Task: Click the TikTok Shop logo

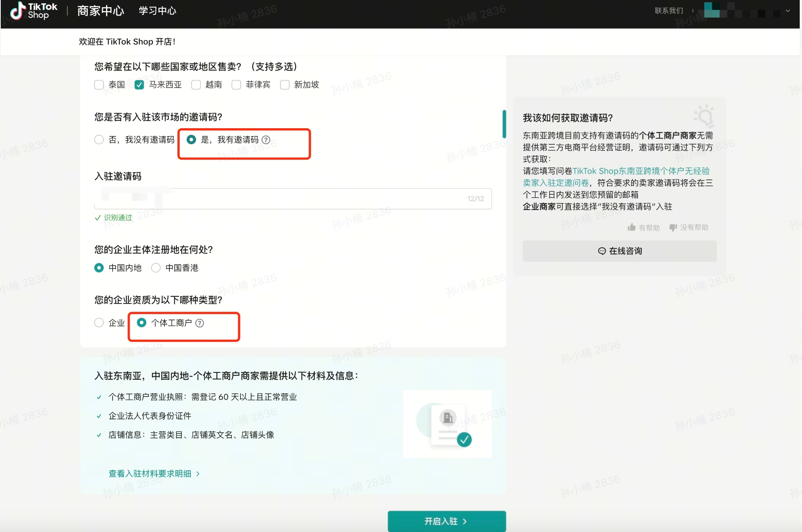Action: pyautogui.click(x=33, y=11)
